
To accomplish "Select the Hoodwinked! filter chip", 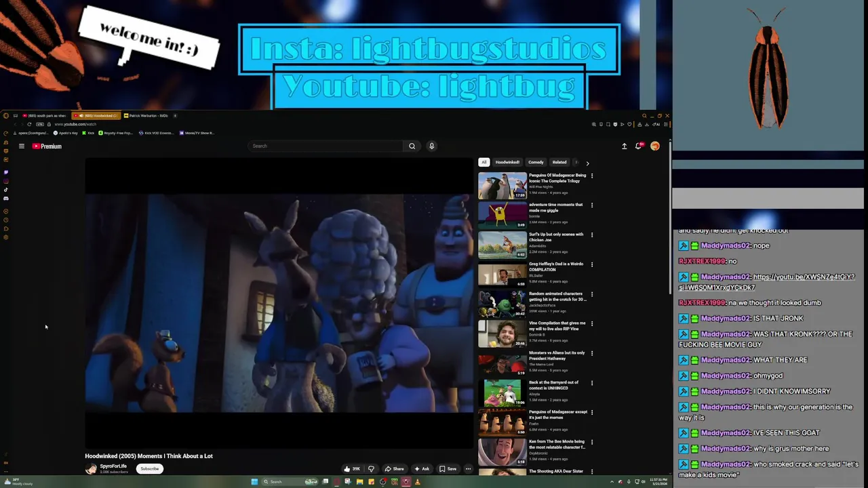I will tap(507, 162).
